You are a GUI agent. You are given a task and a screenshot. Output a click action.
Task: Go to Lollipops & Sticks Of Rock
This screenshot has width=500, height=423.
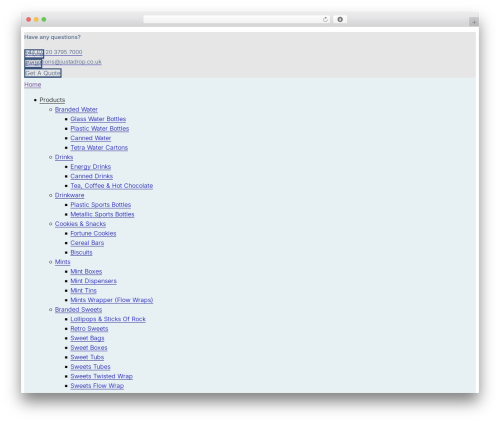pos(108,319)
